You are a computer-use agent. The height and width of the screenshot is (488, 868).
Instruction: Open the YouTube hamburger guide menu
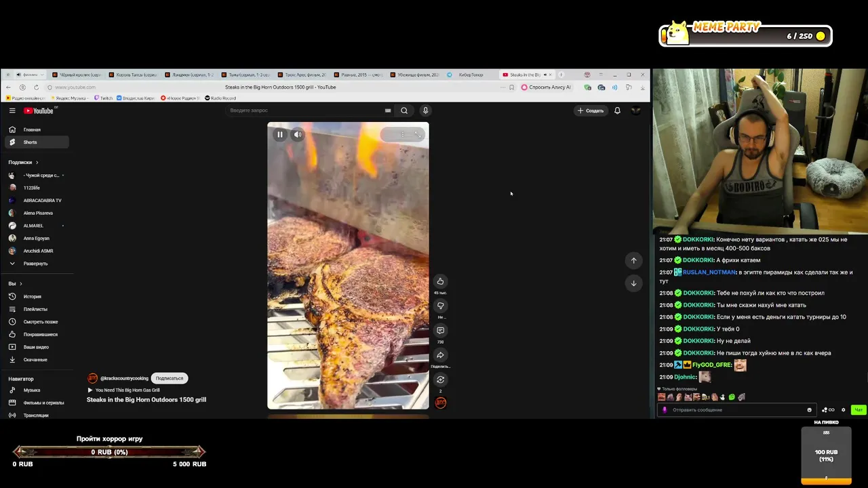click(12, 110)
